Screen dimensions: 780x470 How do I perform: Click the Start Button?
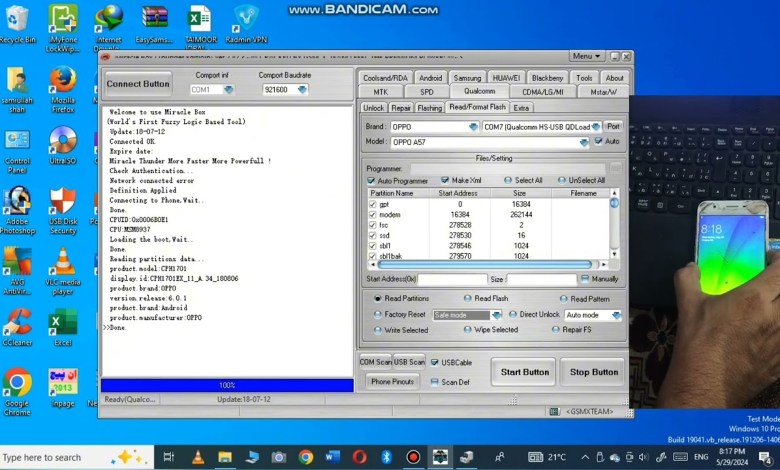[524, 372]
